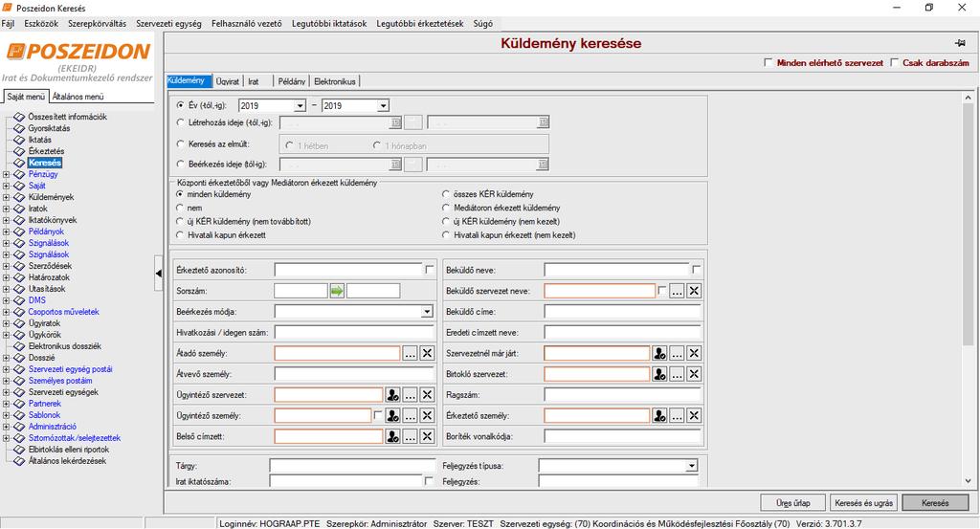The height and width of the screenshot is (529, 980).
Task: Click person icon in Szervezetnél már járt row
Action: pyautogui.click(x=659, y=354)
